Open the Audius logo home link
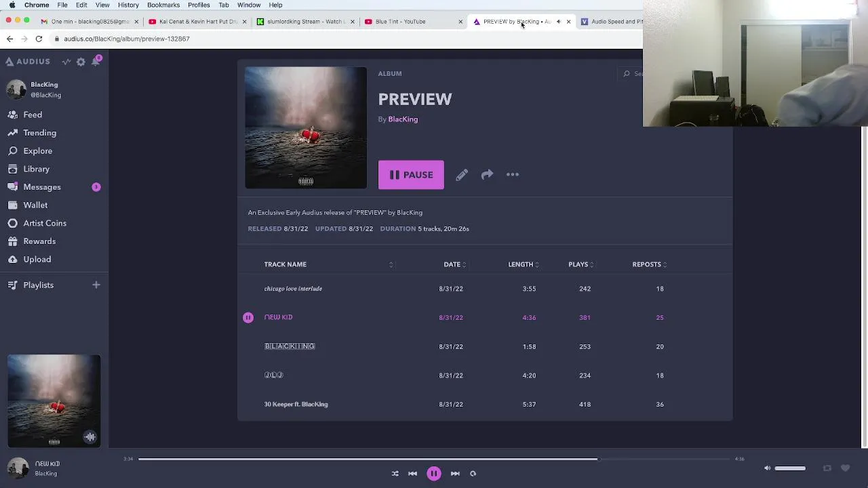 tap(28, 62)
